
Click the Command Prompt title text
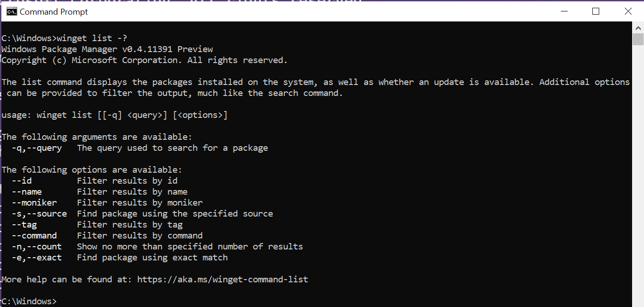(54, 12)
